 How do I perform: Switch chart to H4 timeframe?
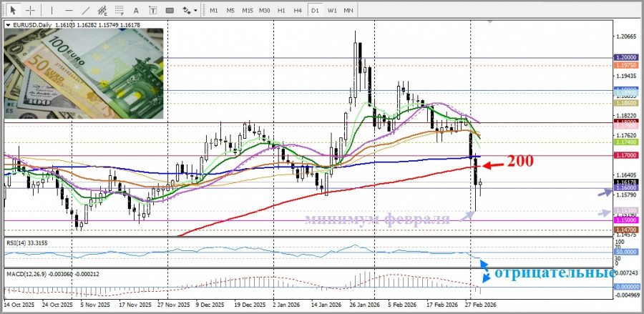tap(298, 10)
